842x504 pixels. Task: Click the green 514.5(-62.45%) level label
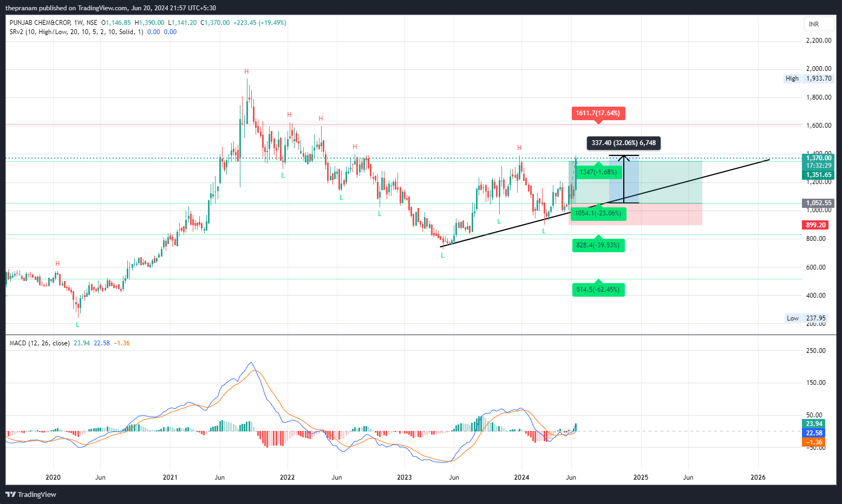coord(598,290)
